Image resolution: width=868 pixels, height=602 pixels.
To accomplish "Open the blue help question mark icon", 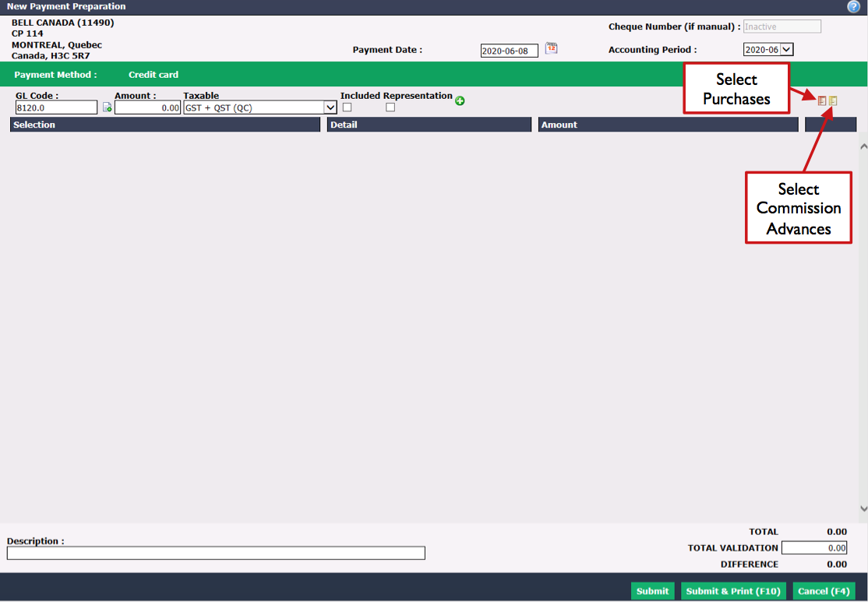I will click(x=854, y=7).
